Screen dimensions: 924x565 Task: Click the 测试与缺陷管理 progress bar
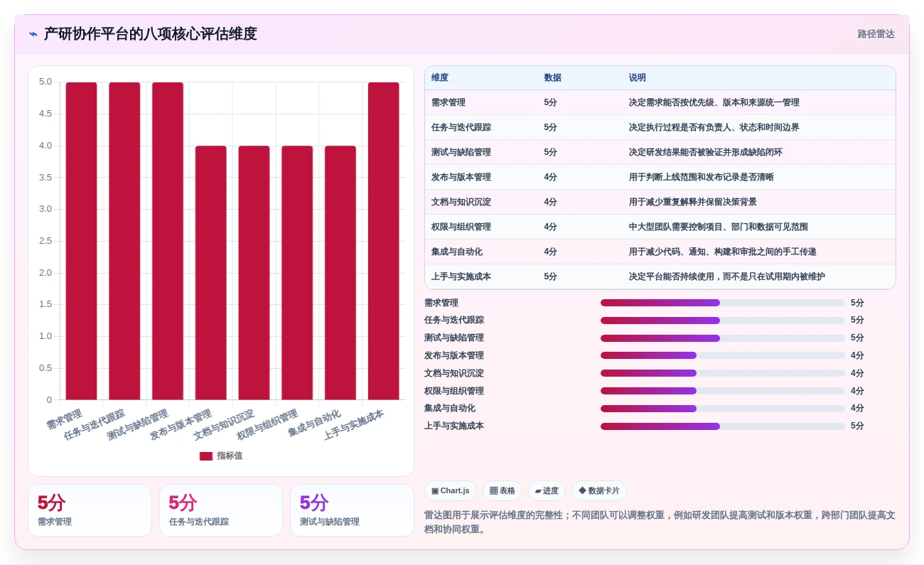click(723, 338)
